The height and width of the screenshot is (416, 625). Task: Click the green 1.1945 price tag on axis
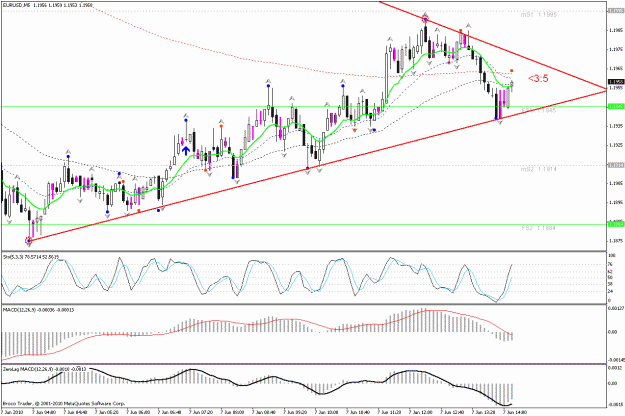tap(616, 106)
